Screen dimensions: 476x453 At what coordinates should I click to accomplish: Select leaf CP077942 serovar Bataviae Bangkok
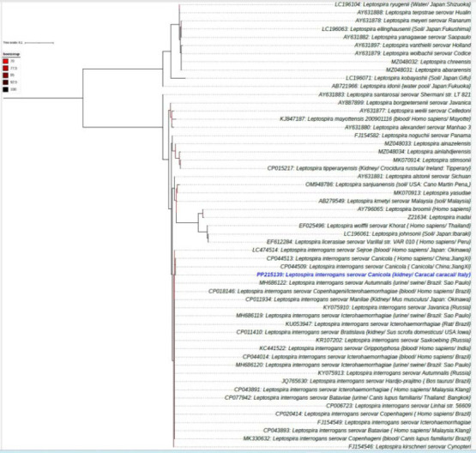pos(348,398)
